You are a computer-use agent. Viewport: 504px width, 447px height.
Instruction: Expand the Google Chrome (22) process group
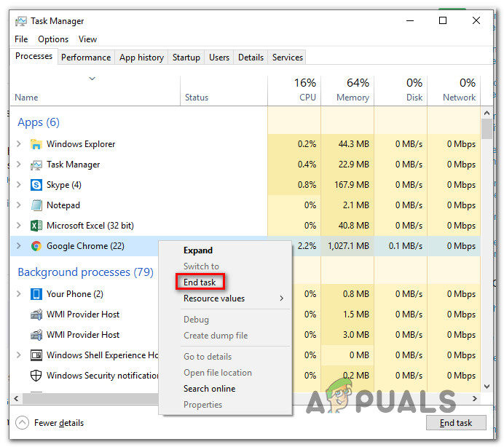(x=19, y=246)
